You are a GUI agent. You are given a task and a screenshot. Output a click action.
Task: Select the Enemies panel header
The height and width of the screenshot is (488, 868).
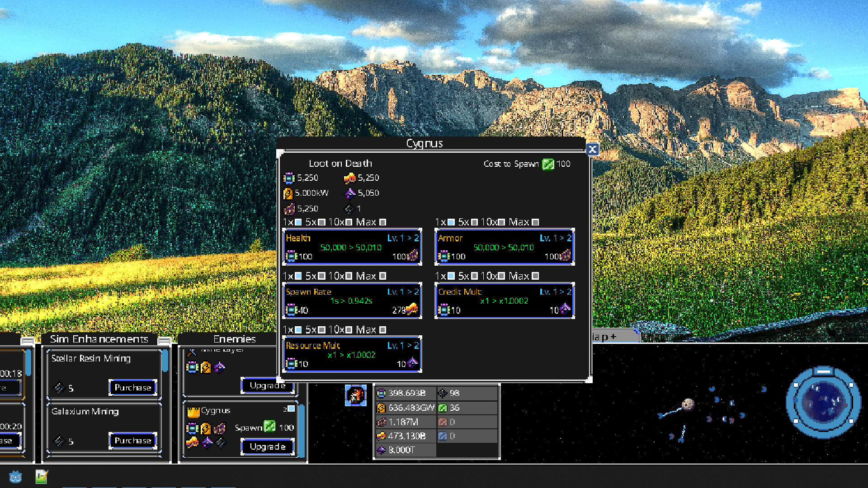pos(234,339)
